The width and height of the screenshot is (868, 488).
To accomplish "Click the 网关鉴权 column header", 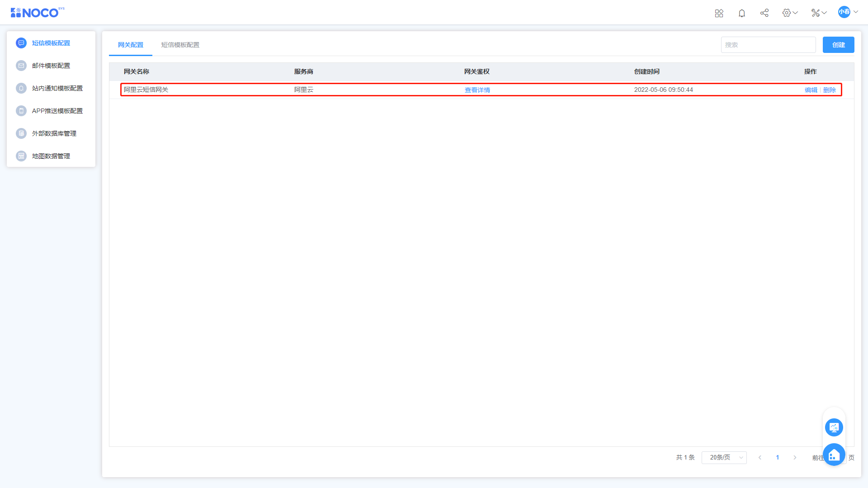I will (x=477, y=71).
